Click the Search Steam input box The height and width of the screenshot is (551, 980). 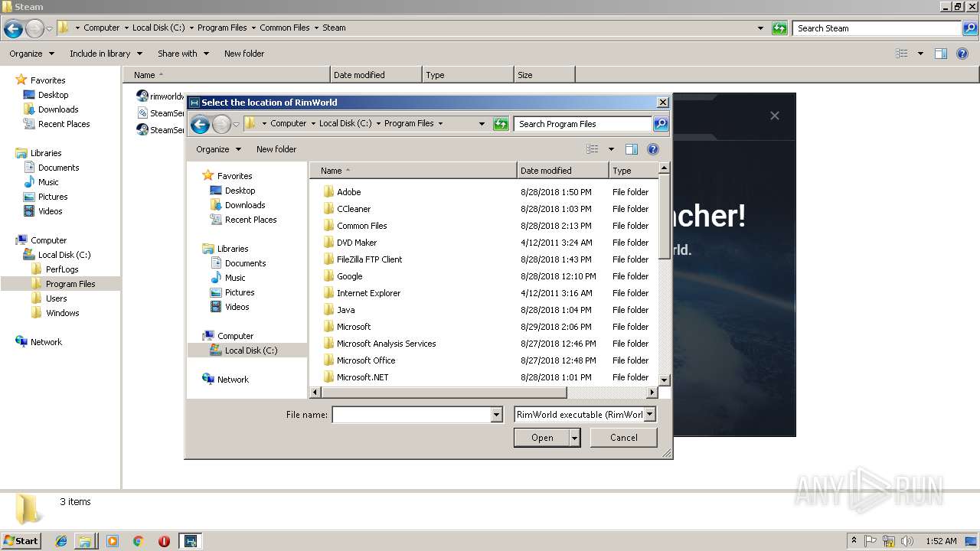877,28
